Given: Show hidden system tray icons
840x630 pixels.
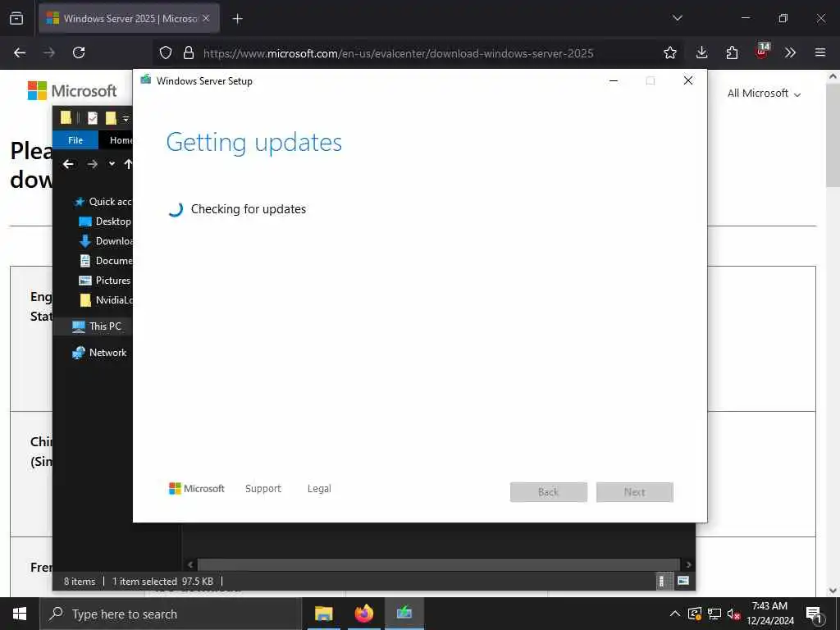Looking at the screenshot, I should pyautogui.click(x=674, y=614).
